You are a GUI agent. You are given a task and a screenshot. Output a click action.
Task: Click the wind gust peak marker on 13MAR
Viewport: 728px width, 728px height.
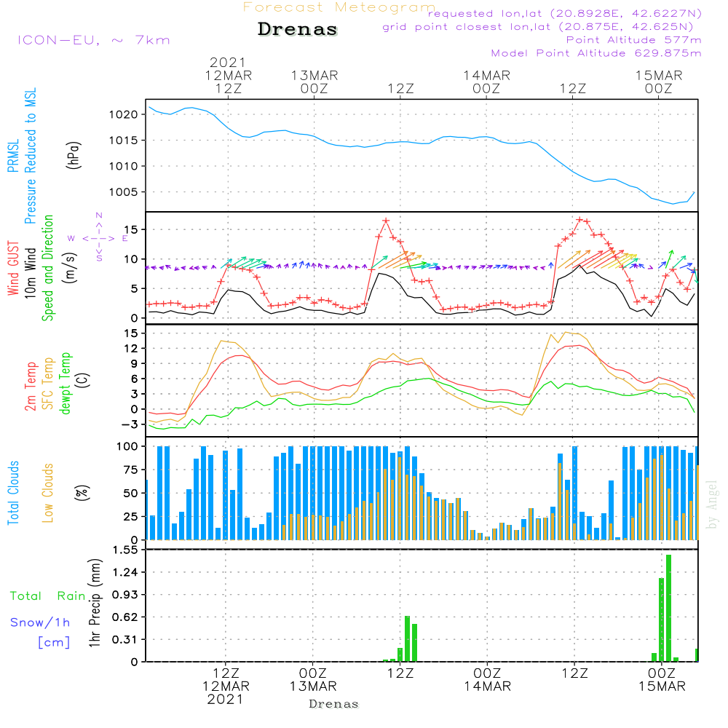(x=386, y=221)
